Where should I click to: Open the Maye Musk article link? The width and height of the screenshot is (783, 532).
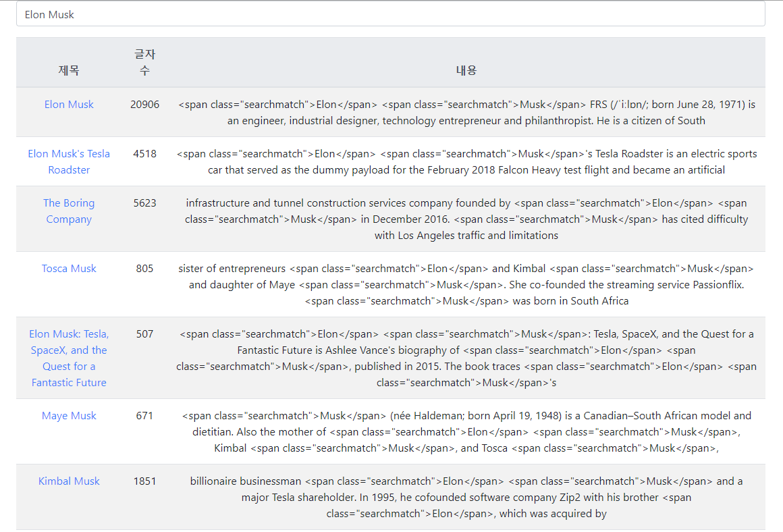tap(69, 416)
